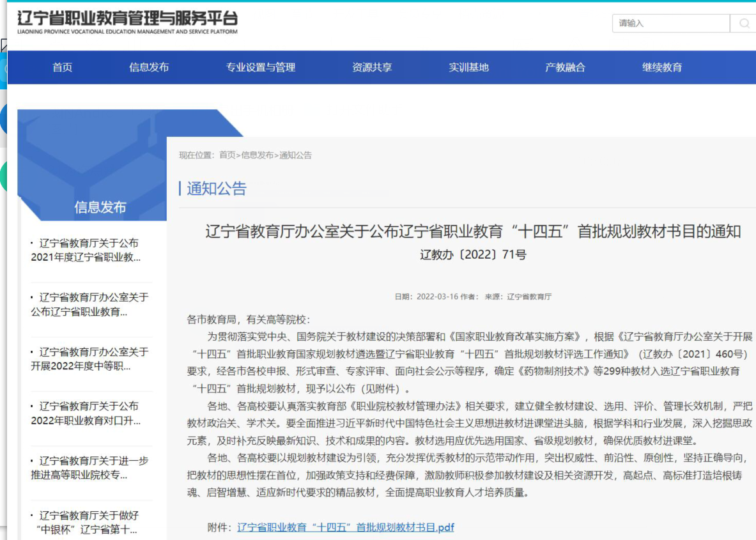Open sidebar article 2021年度辽宁省职业教...
Image resolution: width=756 pixels, height=540 pixels.
pos(86,251)
